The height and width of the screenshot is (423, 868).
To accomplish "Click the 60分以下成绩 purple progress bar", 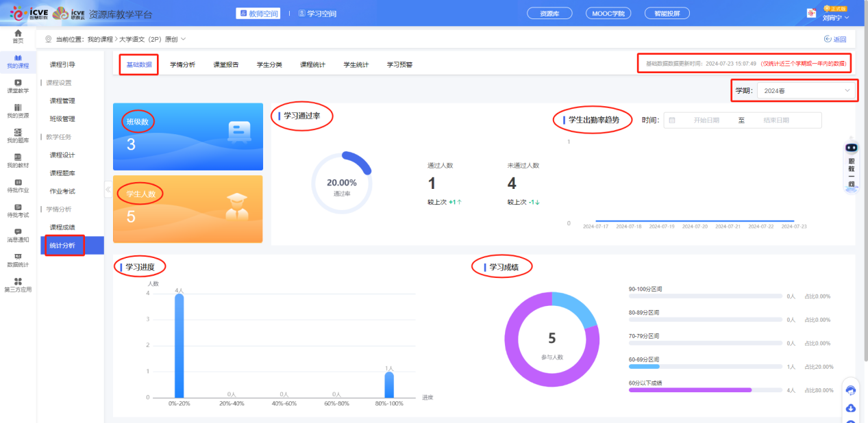I will pyautogui.click(x=690, y=390).
